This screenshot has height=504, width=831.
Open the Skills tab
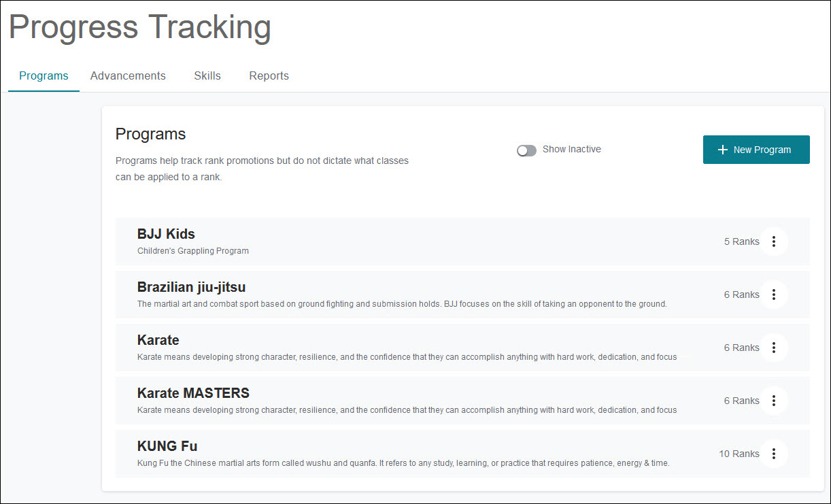(207, 76)
